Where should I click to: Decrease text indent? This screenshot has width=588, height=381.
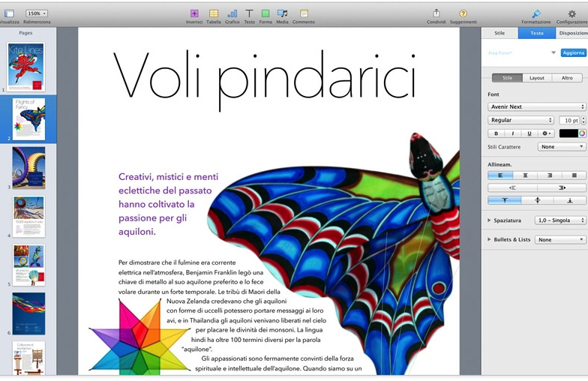click(x=512, y=187)
